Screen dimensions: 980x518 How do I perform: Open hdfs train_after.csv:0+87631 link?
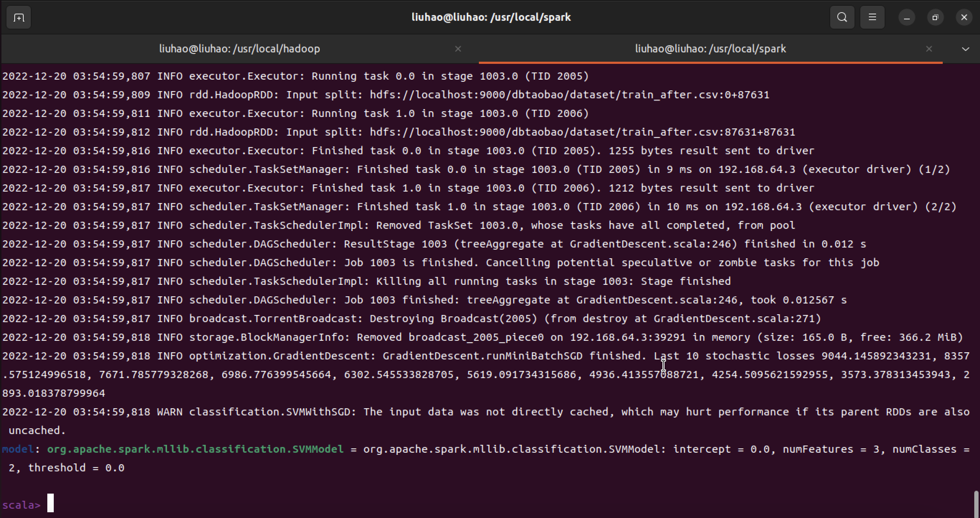pyautogui.click(x=569, y=95)
